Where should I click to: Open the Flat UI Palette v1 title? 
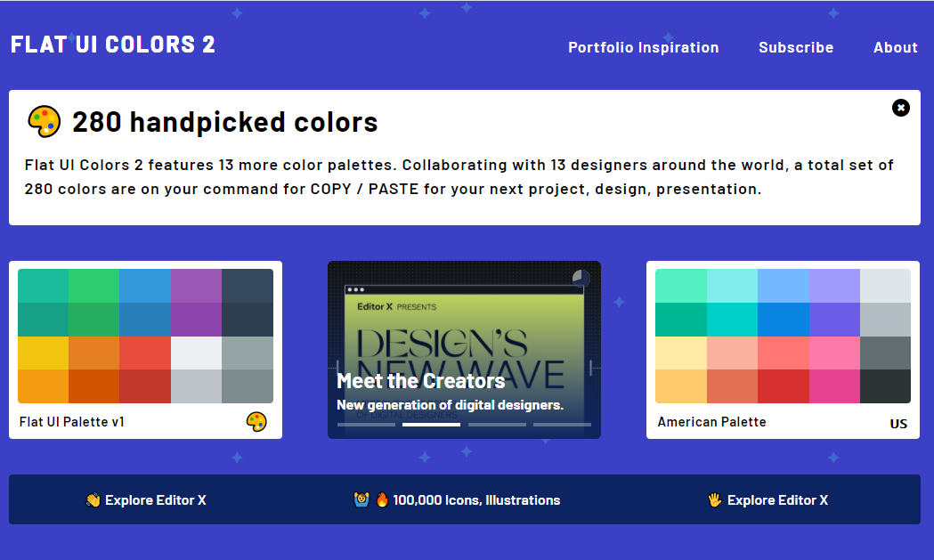point(72,422)
